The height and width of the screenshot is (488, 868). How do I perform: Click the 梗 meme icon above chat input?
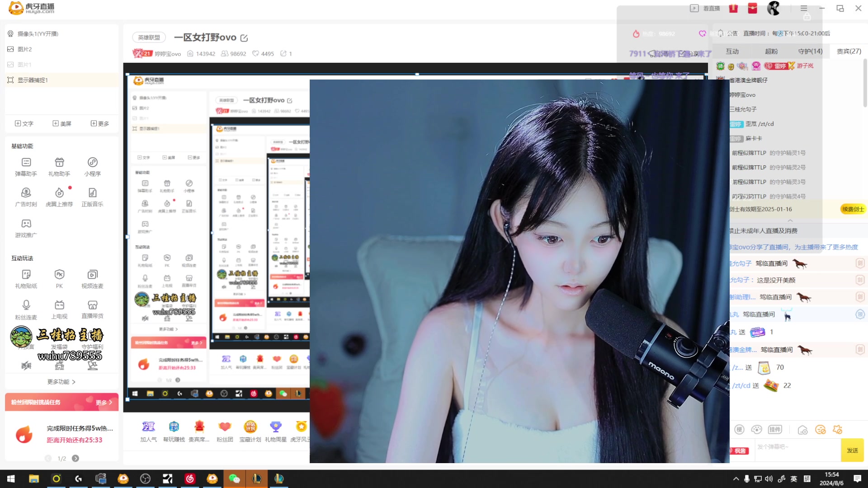tap(740, 429)
